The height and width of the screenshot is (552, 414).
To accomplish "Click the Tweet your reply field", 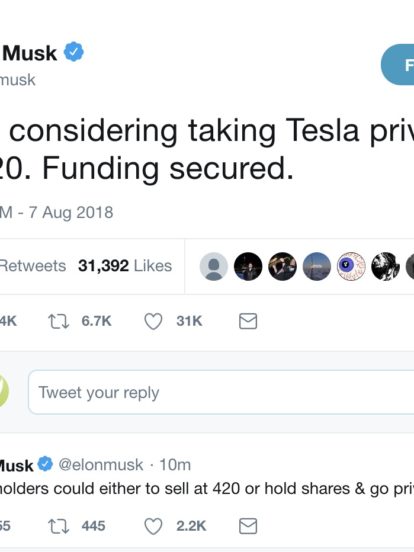I will [x=221, y=392].
